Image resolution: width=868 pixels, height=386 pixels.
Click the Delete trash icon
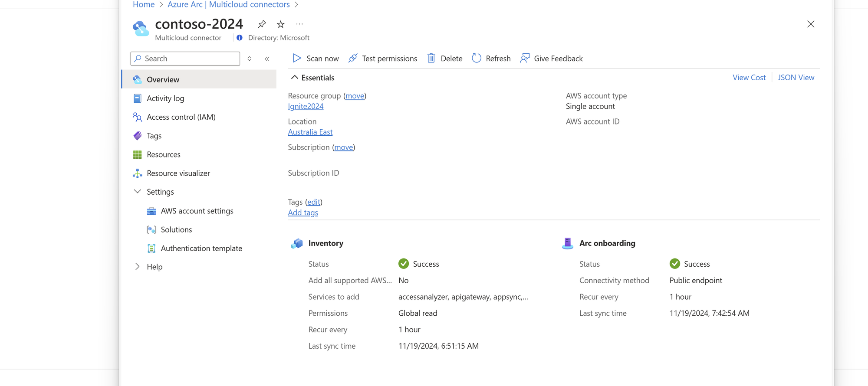(431, 58)
